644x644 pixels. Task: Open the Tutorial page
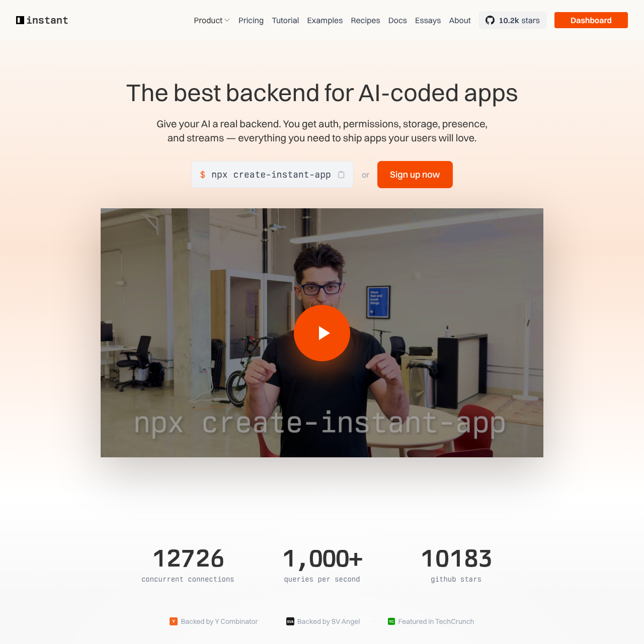[x=285, y=21]
